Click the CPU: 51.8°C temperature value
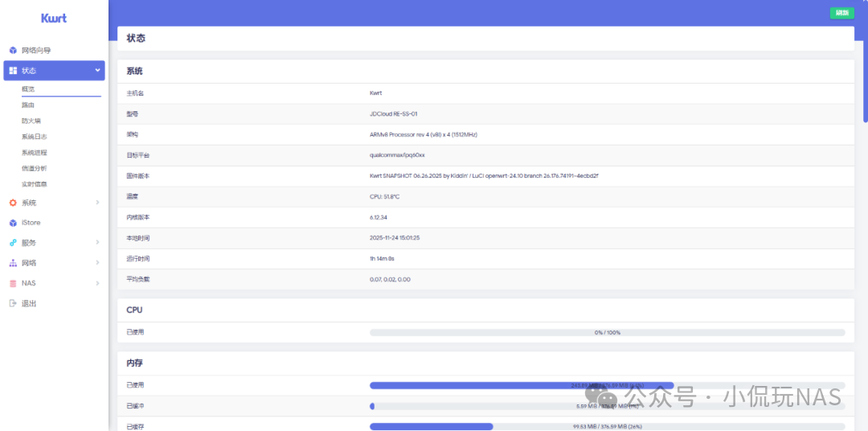Screen dimensions: 868x431 click(x=384, y=196)
